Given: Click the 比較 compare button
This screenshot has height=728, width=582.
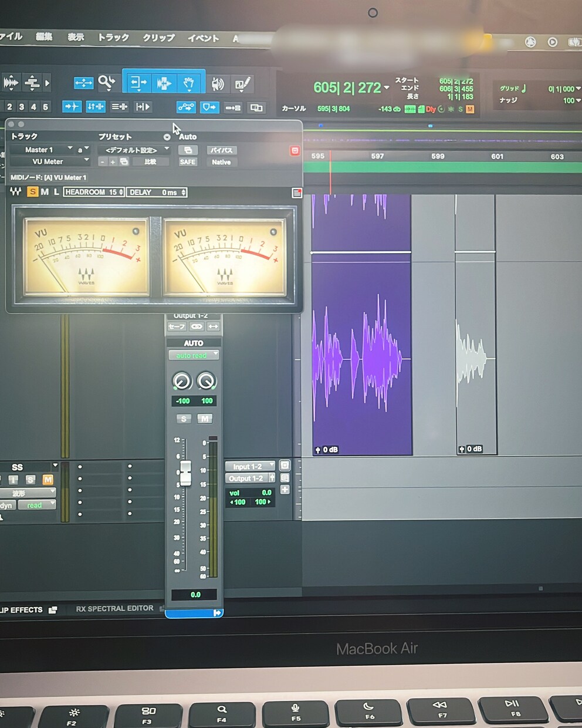Looking at the screenshot, I should point(150,161).
